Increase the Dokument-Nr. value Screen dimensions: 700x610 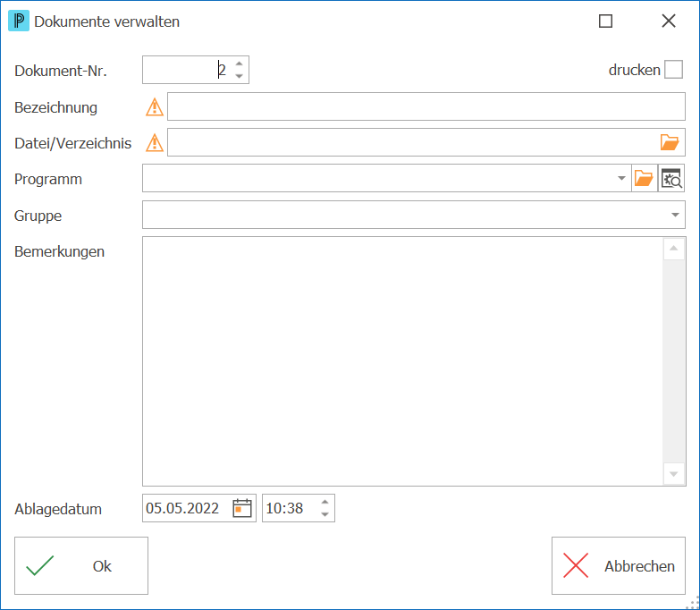240,64
